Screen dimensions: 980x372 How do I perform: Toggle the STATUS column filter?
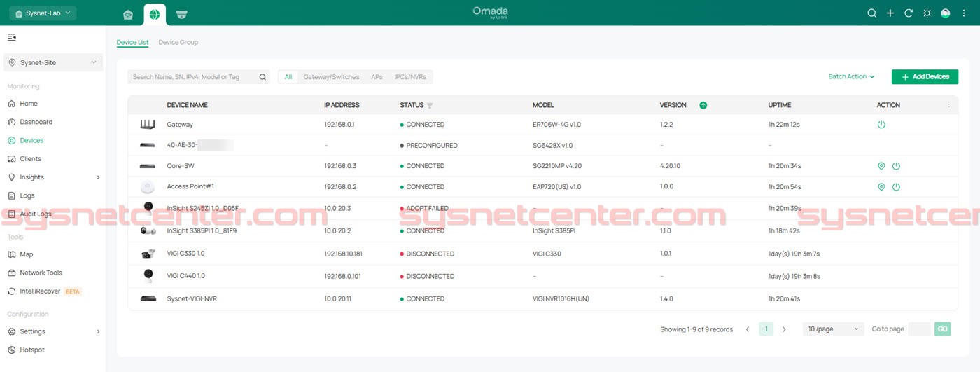430,106
